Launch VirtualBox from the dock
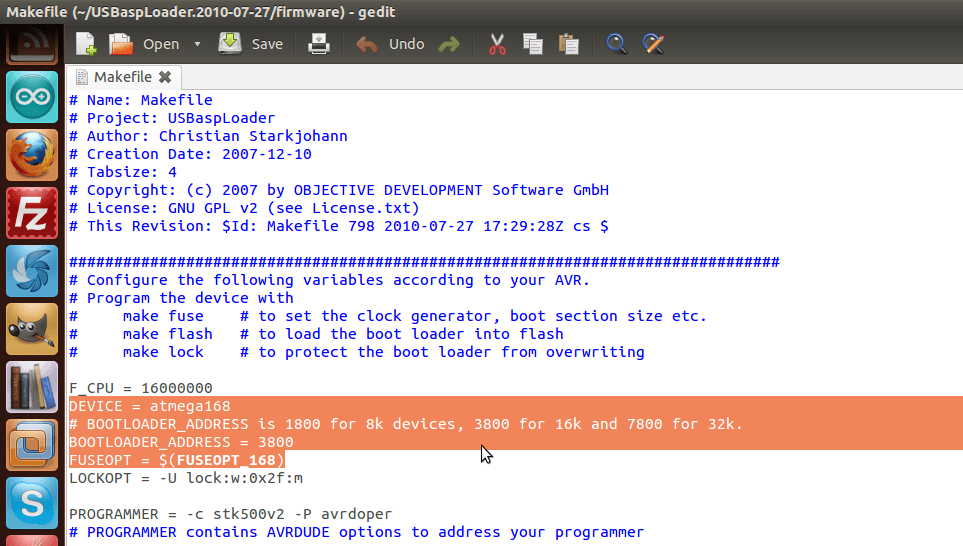 [x=32, y=445]
